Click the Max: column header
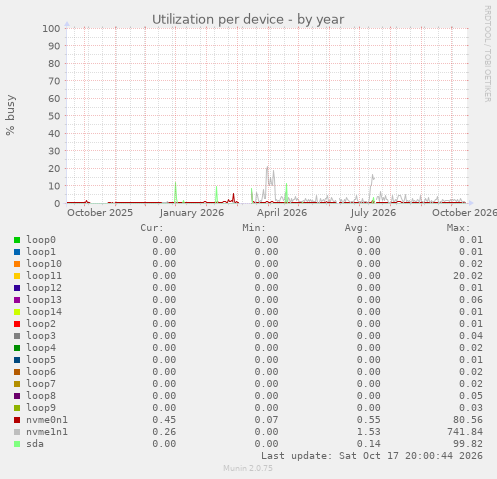This screenshot has width=497, height=479. (458, 228)
